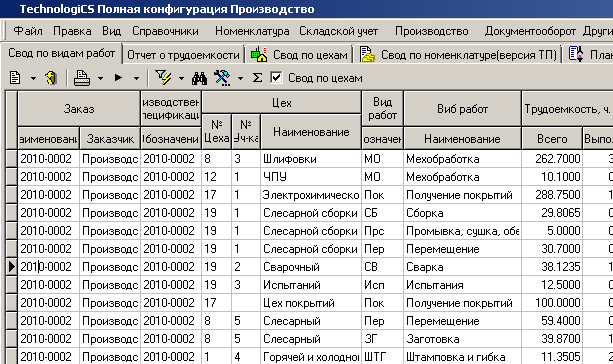Click the value 288.7500
The image size is (613, 364).
(557, 195)
